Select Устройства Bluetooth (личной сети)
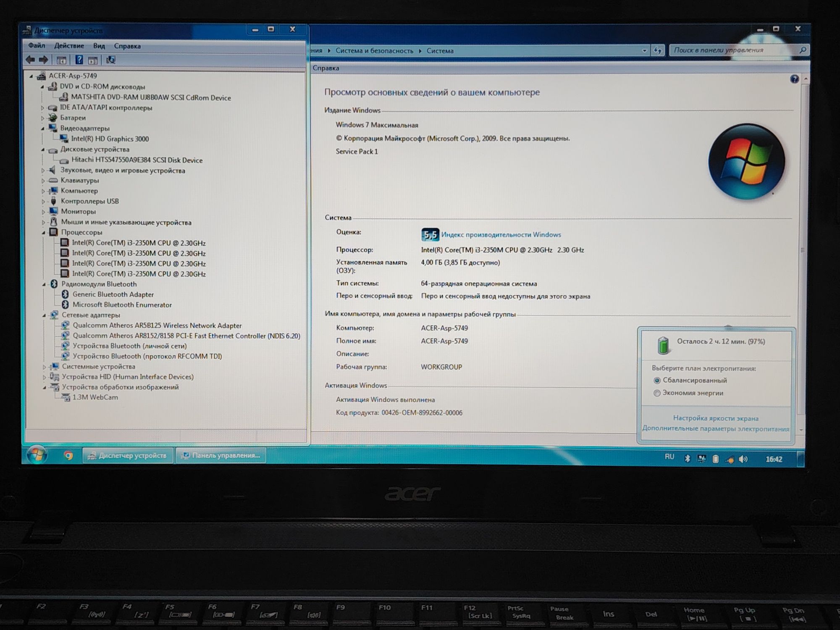Viewport: 840px width, 630px height. (x=130, y=346)
